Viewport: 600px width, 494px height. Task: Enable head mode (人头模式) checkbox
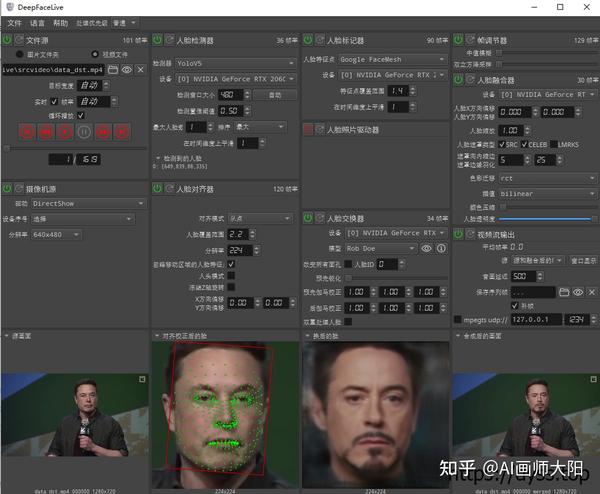231,276
